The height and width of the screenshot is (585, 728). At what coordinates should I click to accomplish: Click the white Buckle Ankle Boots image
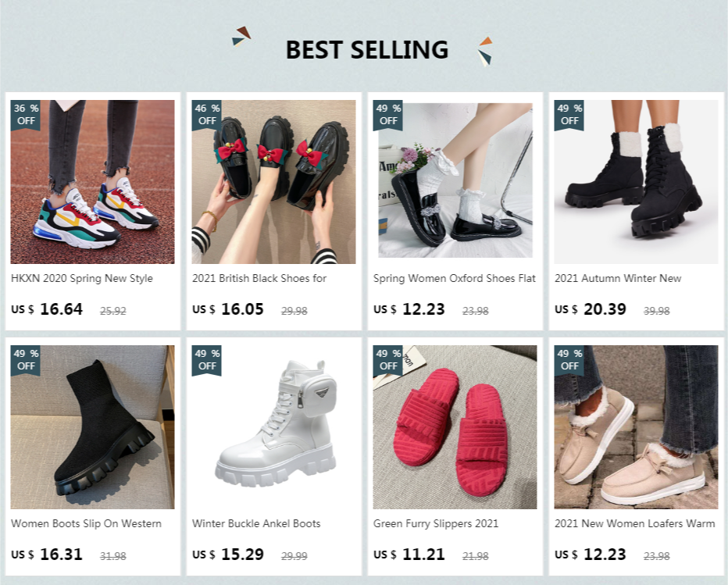pos(274,427)
